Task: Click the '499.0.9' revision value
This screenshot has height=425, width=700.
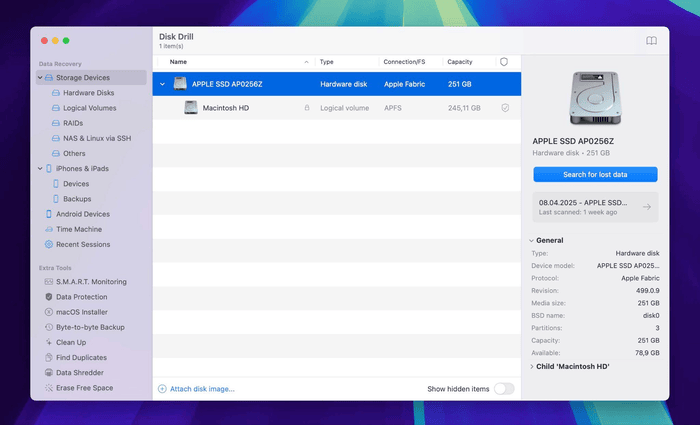Action: [x=648, y=291]
